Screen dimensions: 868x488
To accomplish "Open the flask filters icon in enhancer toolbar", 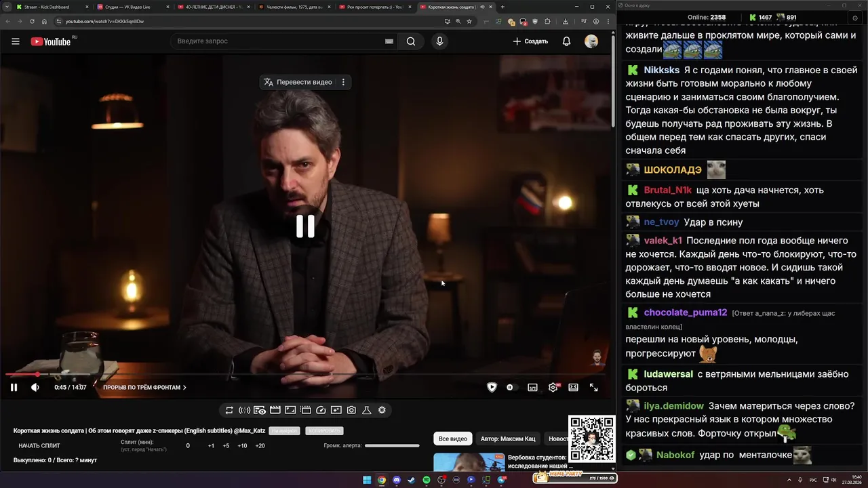I will coord(366,410).
